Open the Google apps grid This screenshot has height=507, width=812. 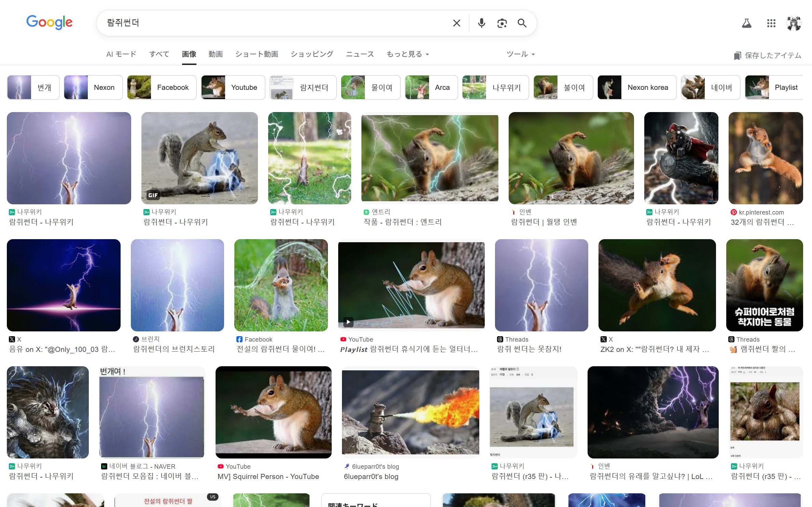pyautogui.click(x=771, y=23)
